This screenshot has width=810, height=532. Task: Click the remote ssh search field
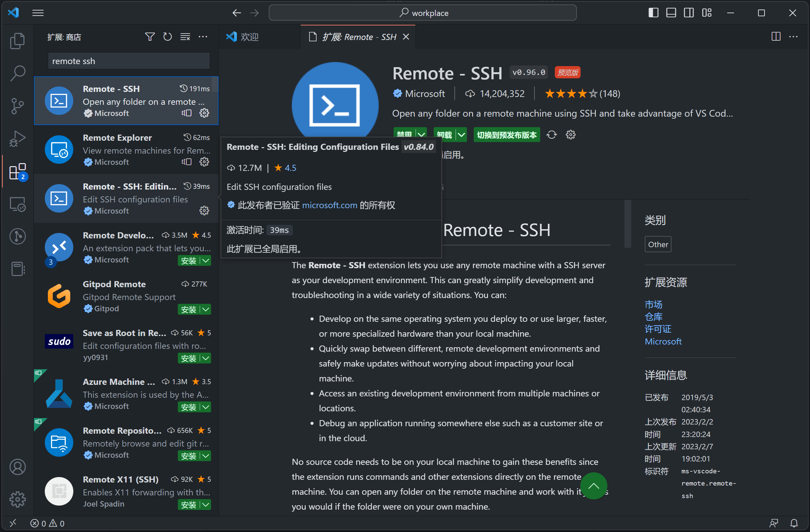(128, 61)
